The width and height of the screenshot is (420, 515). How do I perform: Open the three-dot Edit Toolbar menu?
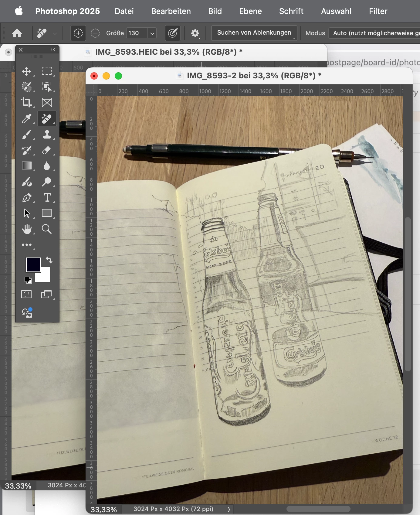[26, 245]
